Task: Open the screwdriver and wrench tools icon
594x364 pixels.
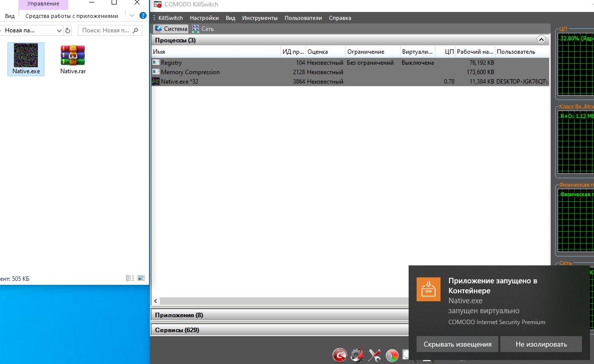Action: tap(374, 356)
